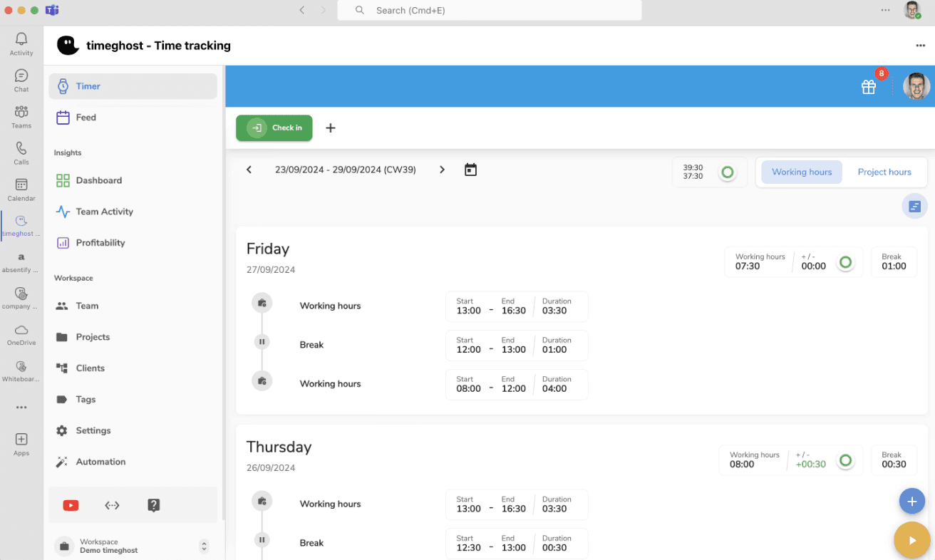Open Chat in the Teams rail
Screen dimensions: 935x560
pyautogui.click(x=21, y=80)
